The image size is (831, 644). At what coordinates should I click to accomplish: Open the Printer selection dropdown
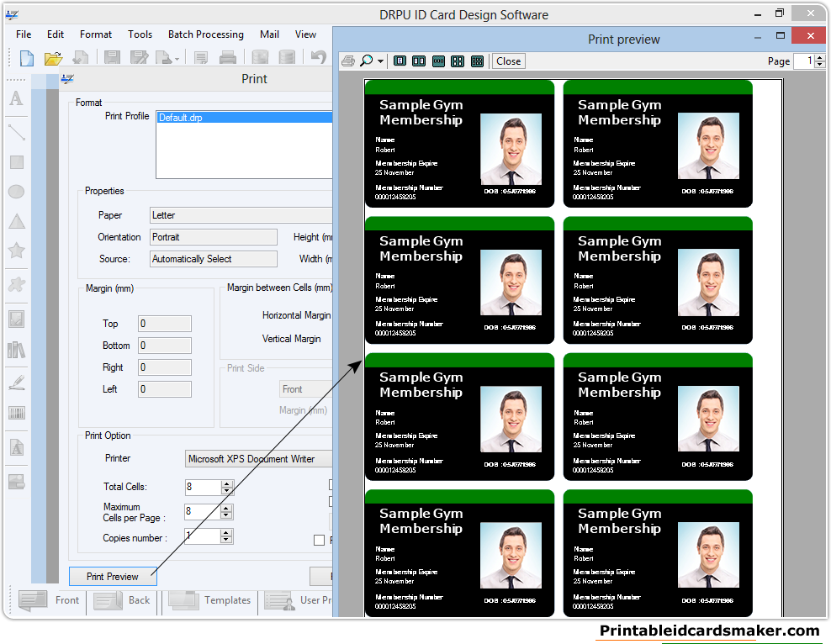258,459
